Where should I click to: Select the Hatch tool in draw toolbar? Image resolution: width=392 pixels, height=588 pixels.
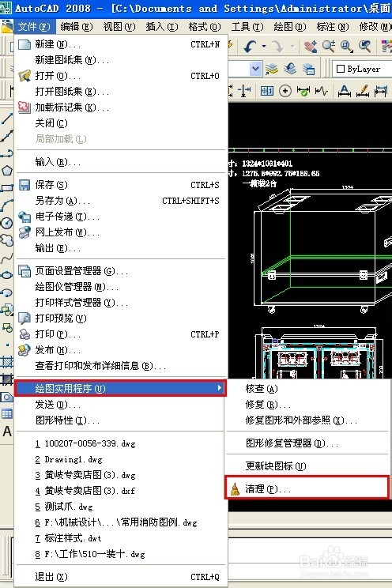click(x=7, y=362)
